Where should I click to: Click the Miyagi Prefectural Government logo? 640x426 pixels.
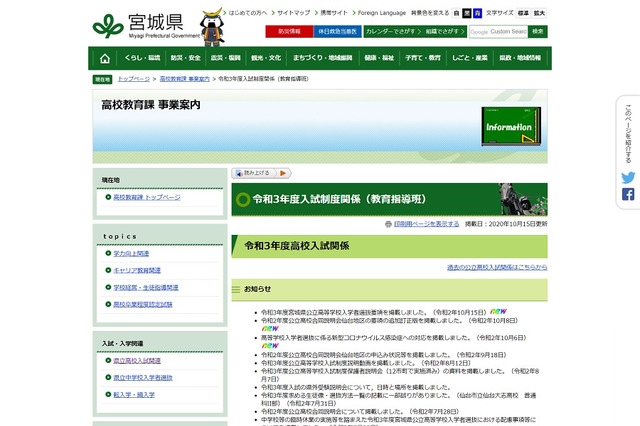click(x=146, y=26)
